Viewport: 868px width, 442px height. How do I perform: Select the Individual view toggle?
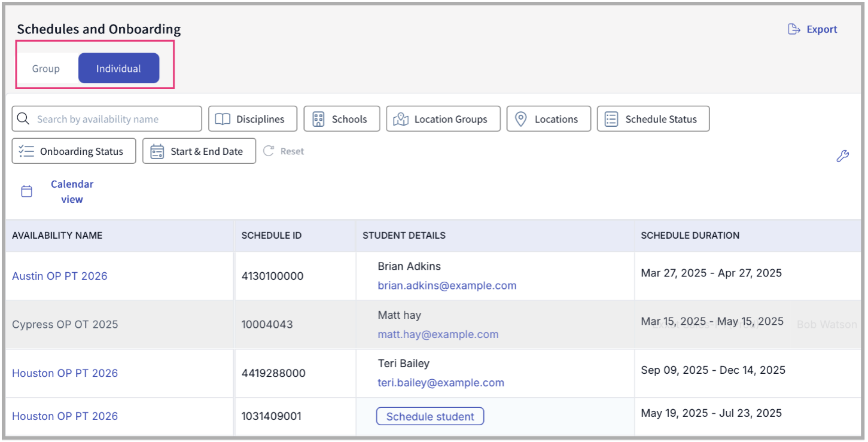point(118,68)
